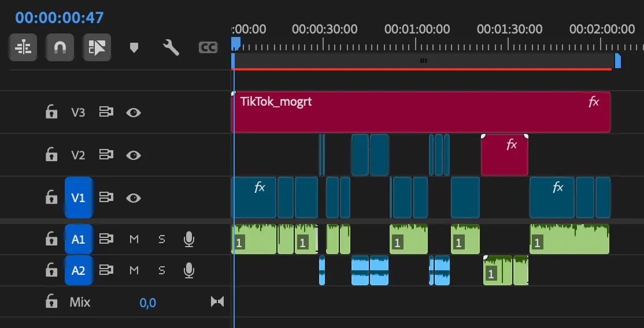The height and width of the screenshot is (328, 644).
Task: Toggle A1 track targeting button
Action: (x=78, y=239)
